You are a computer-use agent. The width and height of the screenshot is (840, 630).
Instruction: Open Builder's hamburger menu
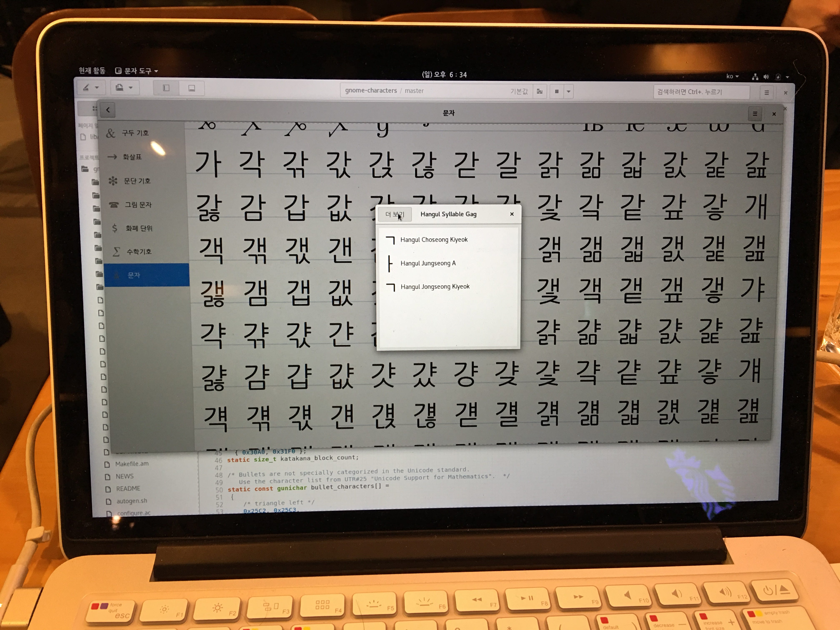[766, 93]
